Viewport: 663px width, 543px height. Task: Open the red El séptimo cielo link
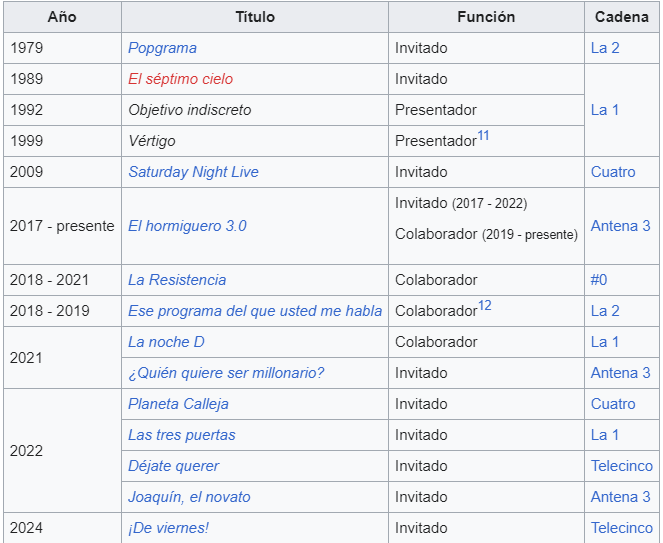[x=181, y=79]
